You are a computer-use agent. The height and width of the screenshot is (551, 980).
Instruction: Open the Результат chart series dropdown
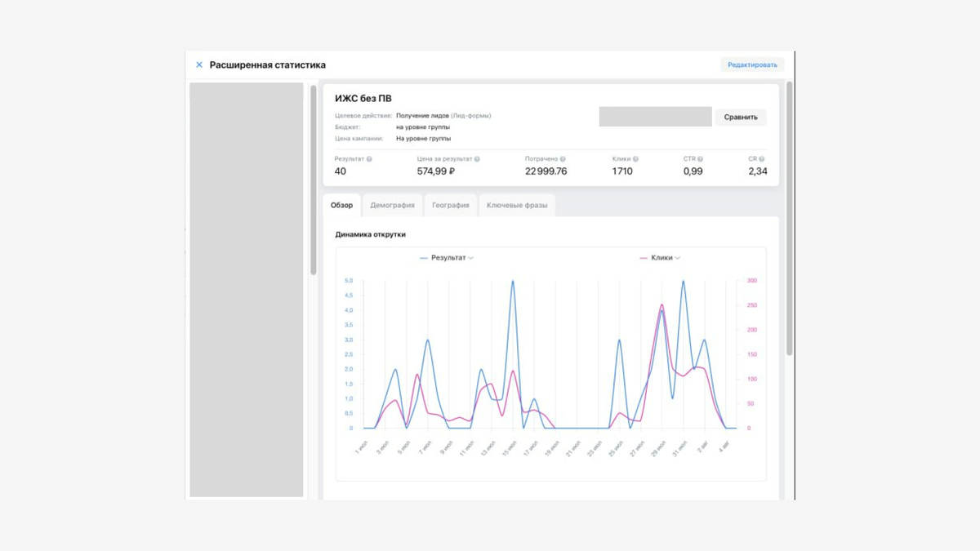471,258
